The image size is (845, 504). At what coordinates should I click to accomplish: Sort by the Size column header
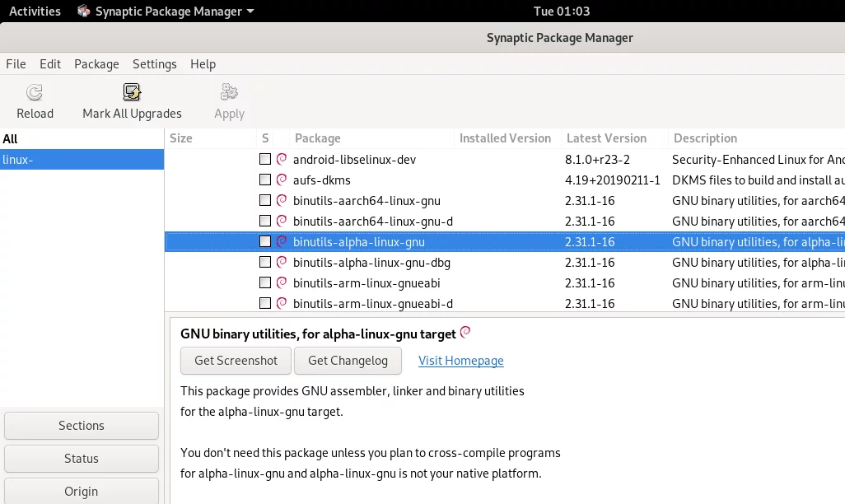point(211,138)
